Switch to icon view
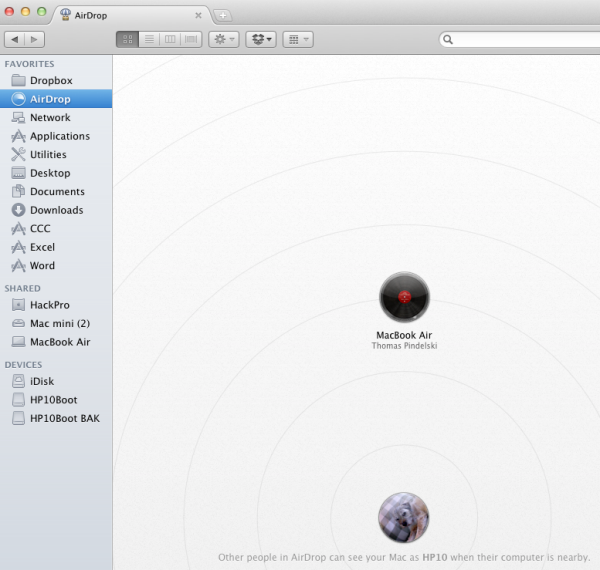Screen dimensions: 600x570 pos(127,39)
